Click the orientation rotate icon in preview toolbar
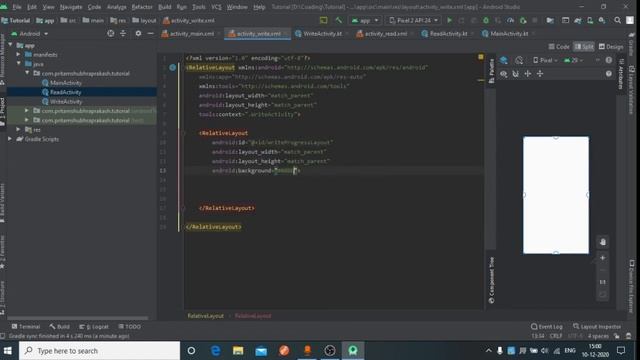The height and width of the screenshot is (360, 640). pyautogui.click(x=519, y=60)
